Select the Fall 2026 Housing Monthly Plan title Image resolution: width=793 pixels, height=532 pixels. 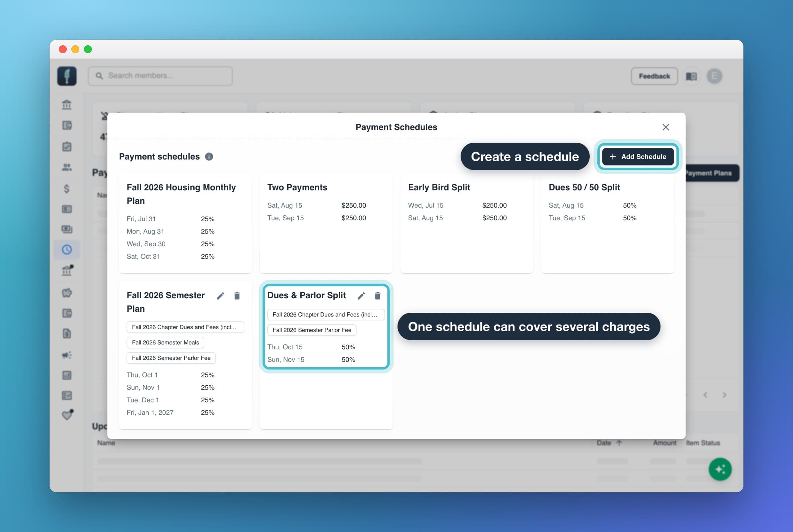coord(181,194)
